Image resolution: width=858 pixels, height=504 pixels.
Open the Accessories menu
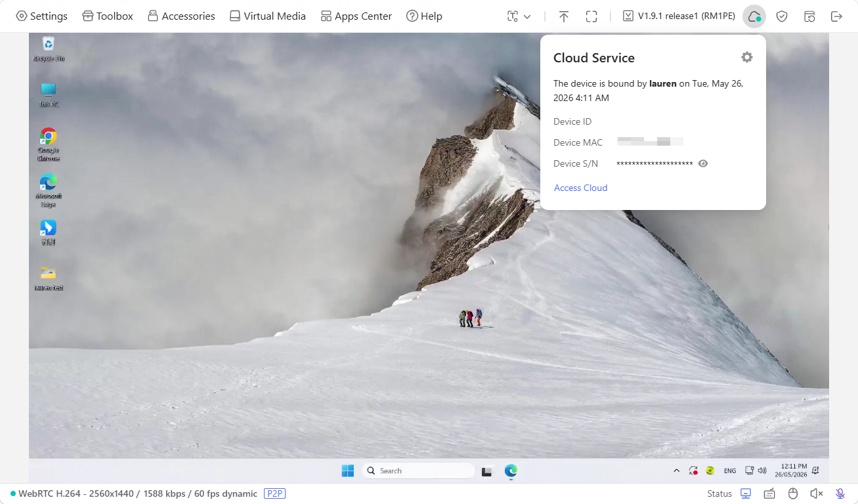point(181,16)
